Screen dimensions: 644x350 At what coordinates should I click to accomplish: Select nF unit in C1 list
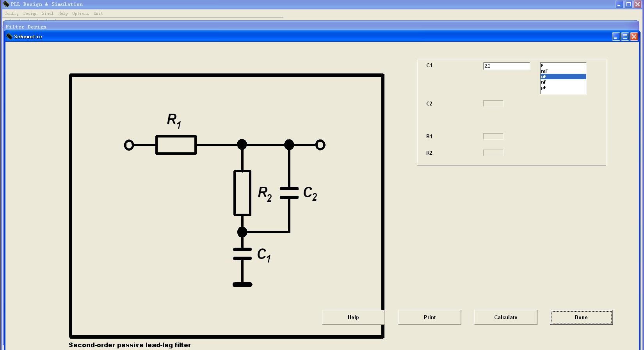click(x=563, y=82)
